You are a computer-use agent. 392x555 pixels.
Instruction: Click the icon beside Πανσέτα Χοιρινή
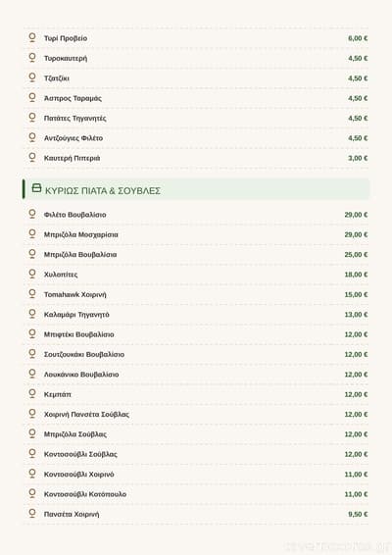32,513
